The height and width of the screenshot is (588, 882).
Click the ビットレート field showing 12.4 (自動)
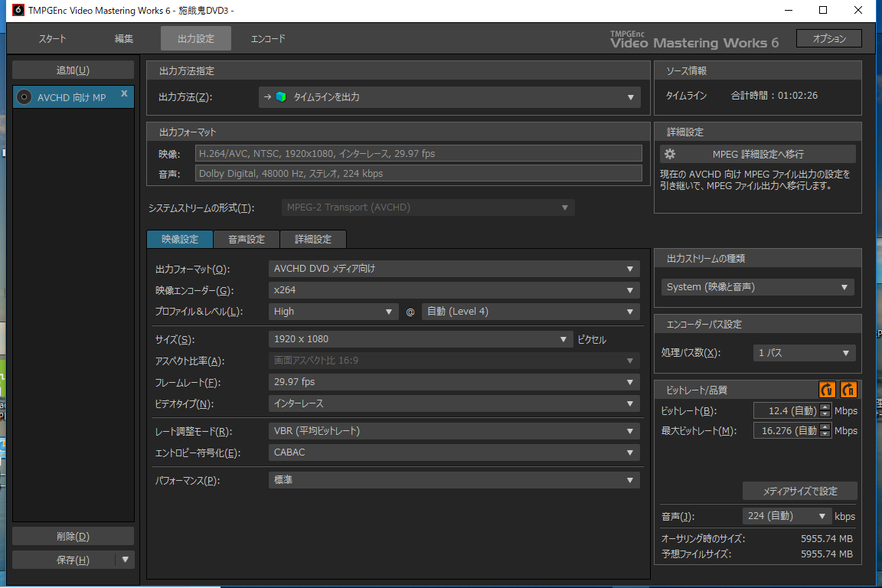[x=786, y=410]
